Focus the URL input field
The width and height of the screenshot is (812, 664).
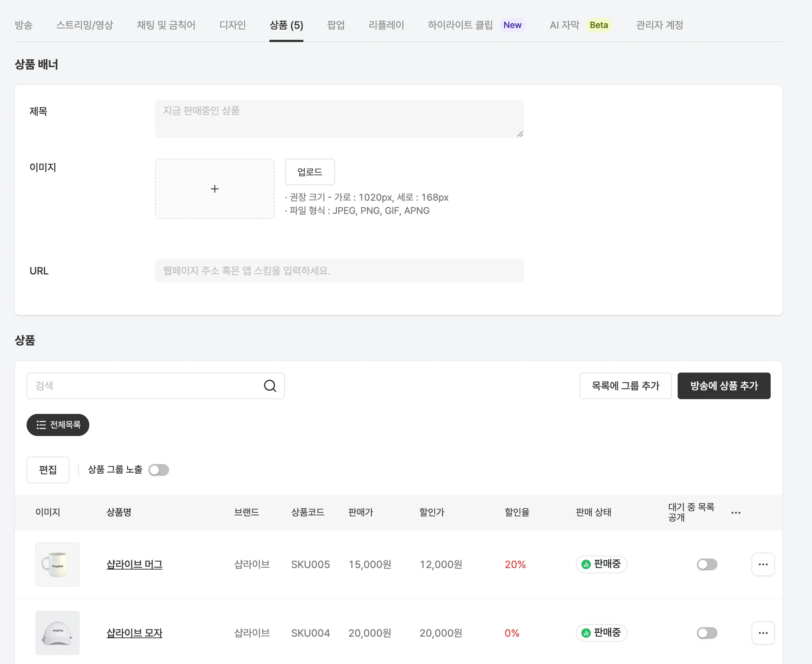tap(340, 271)
